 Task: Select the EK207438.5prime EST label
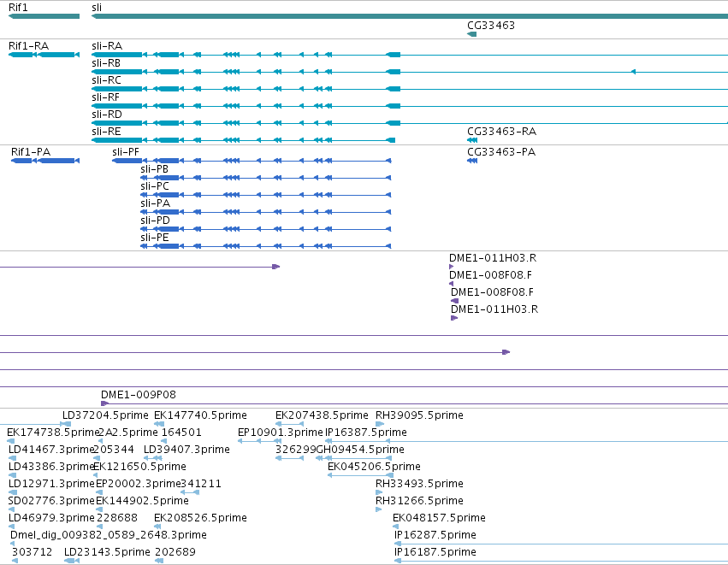coord(322,415)
